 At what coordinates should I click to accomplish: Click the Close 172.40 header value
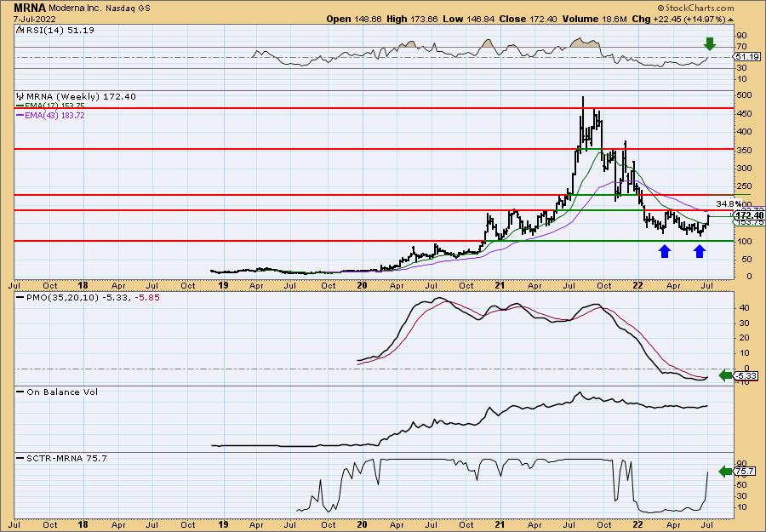(x=526, y=19)
